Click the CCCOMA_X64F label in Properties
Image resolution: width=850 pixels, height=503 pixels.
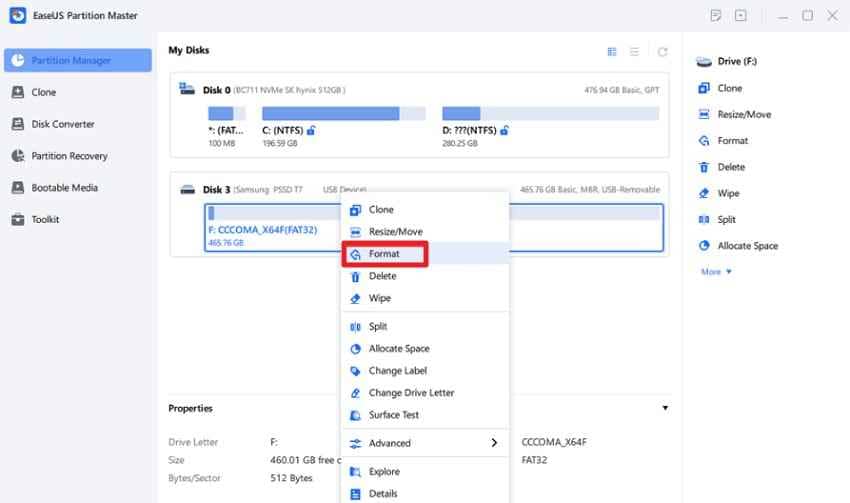click(x=554, y=442)
